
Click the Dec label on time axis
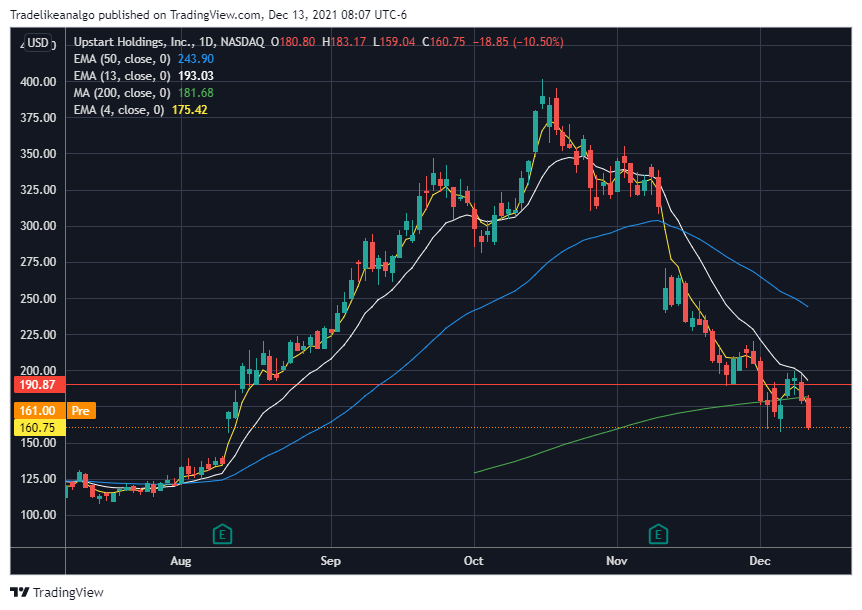tap(760, 561)
